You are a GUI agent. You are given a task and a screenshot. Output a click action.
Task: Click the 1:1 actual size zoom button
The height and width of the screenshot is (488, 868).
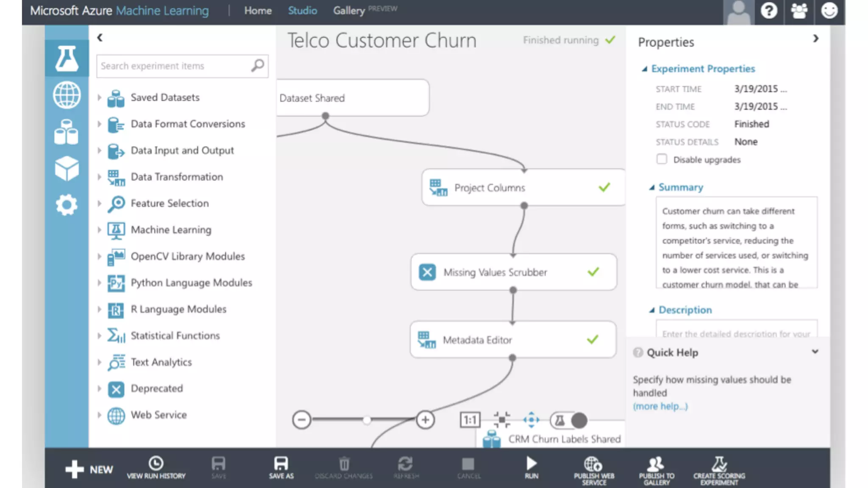pos(470,420)
